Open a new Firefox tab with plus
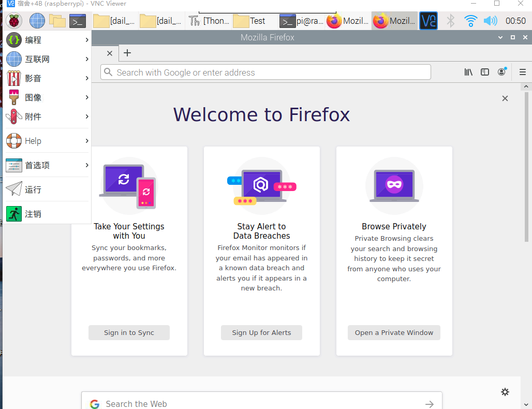The height and width of the screenshot is (409, 532). tap(127, 53)
